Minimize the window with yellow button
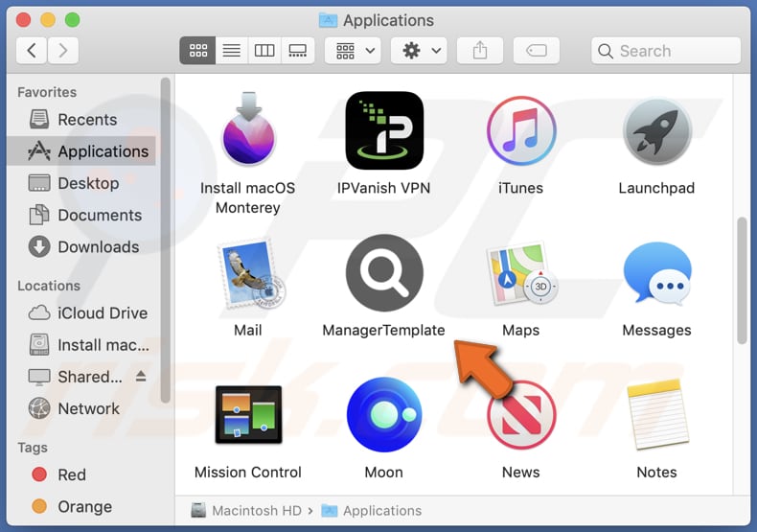 point(48,20)
